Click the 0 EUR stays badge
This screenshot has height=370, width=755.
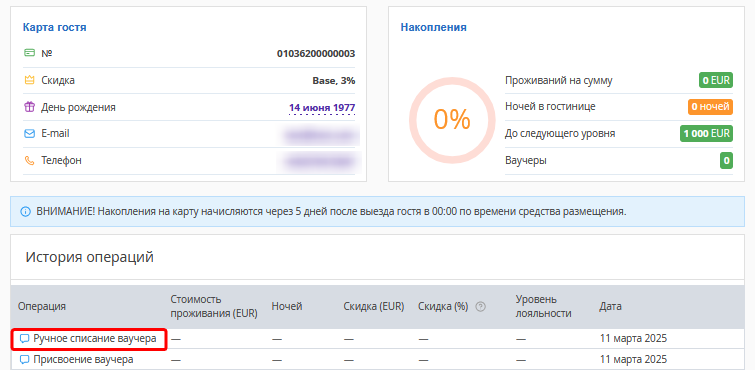(x=716, y=80)
